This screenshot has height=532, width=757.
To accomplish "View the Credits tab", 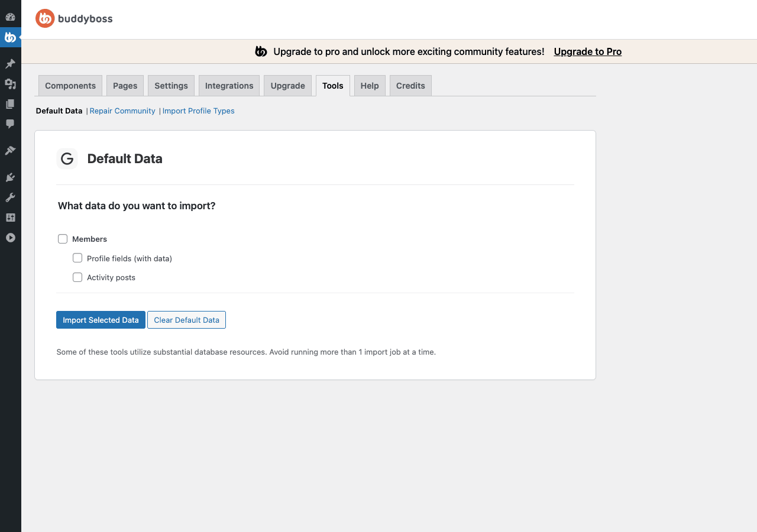I will point(410,86).
